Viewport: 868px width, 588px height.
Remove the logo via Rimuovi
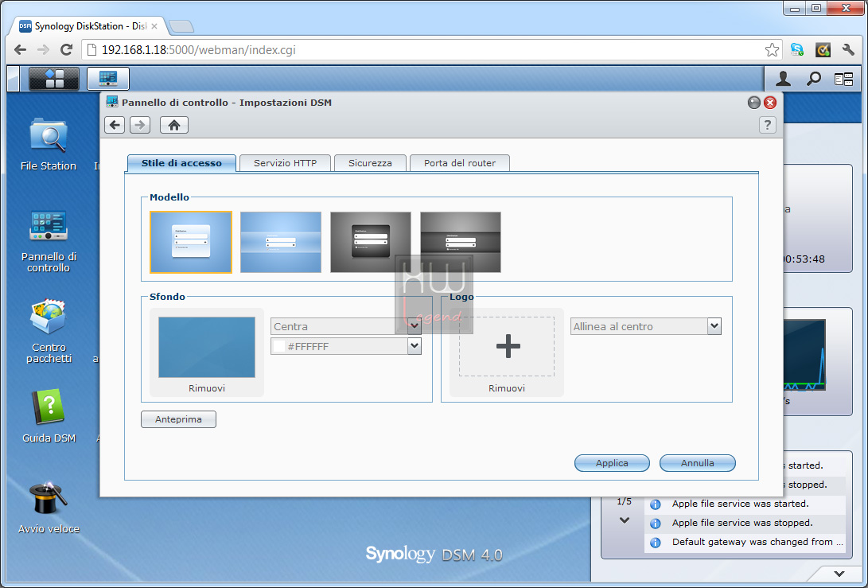pos(507,388)
